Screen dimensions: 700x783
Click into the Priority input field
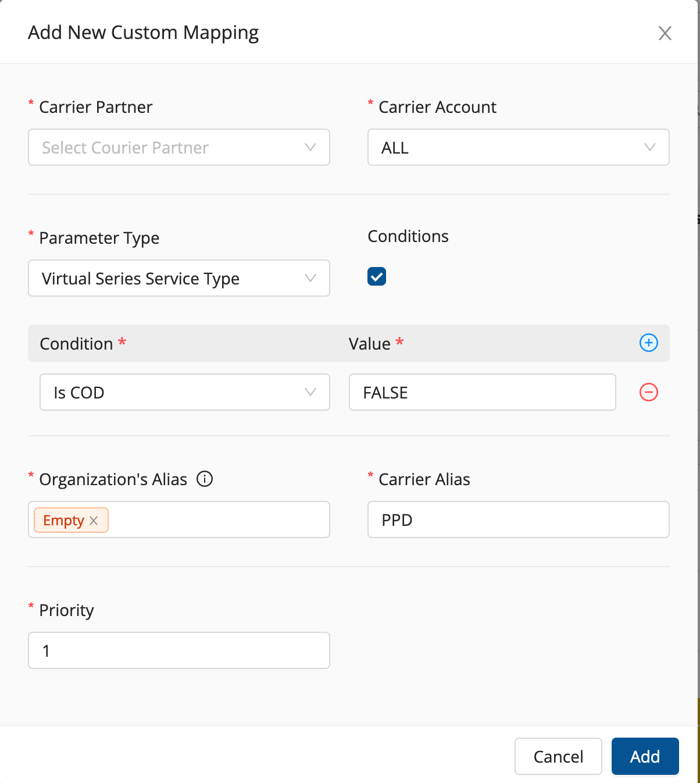pos(178,650)
